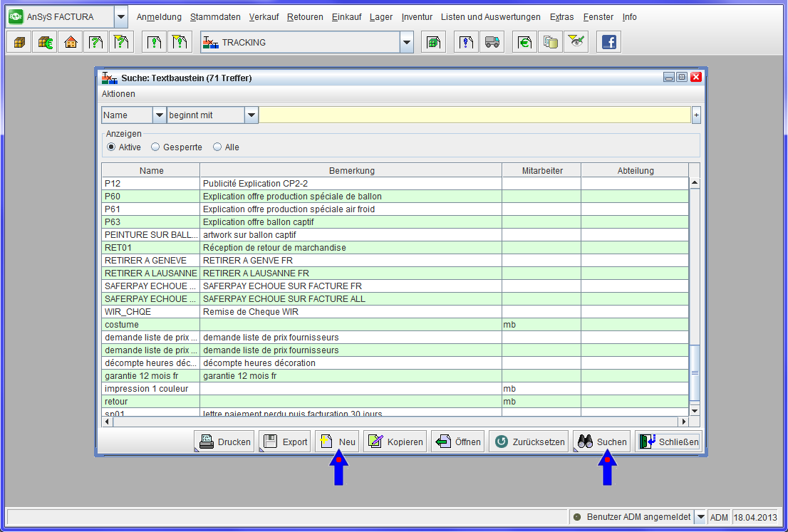The width and height of the screenshot is (788, 532).
Task: Select the Aktive radio button
Action: click(111, 147)
